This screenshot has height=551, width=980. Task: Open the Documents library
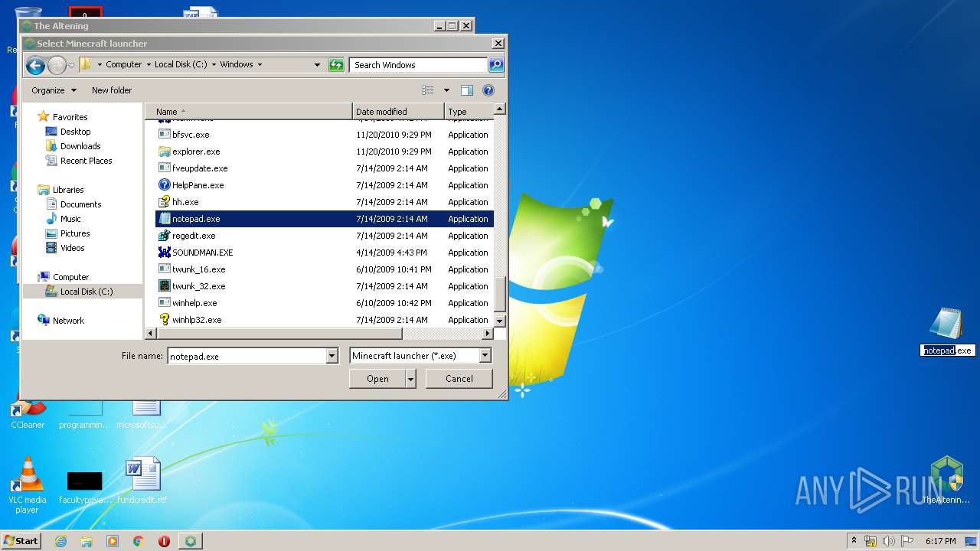[x=80, y=204]
